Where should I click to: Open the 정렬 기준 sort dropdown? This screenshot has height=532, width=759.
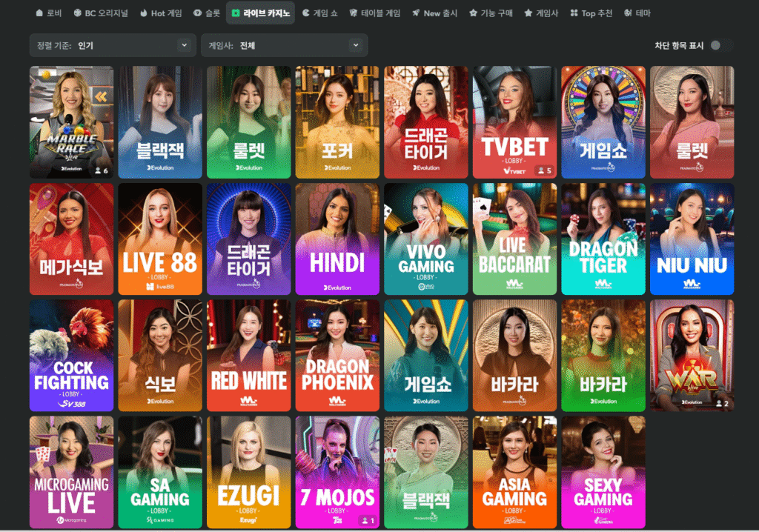[x=111, y=45]
